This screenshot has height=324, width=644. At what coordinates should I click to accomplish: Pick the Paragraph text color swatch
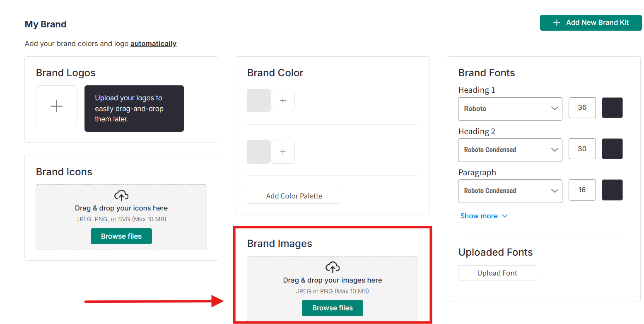pyautogui.click(x=612, y=190)
